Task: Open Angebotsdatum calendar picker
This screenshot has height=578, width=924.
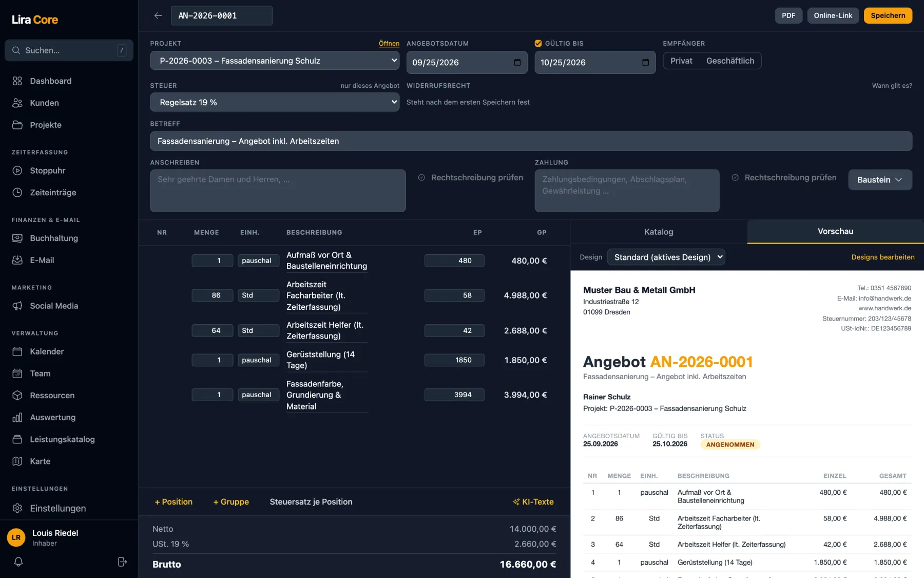Action: pos(517,62)
